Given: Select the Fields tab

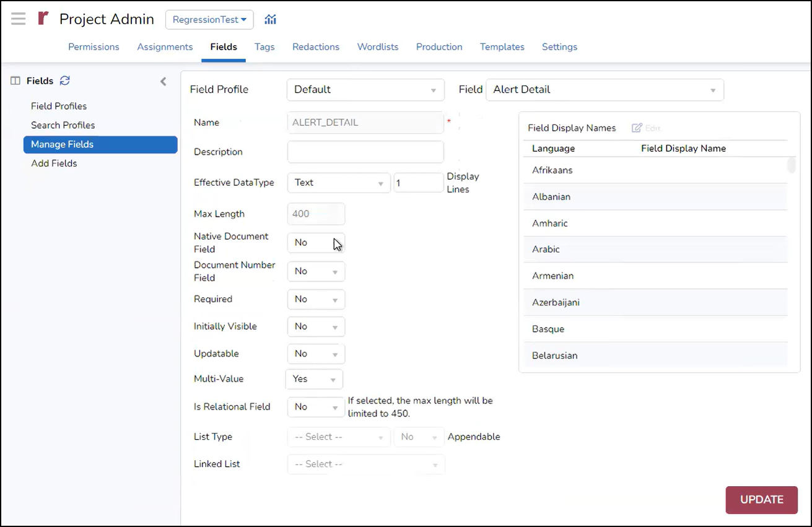Looking at the screenshot, I should [224, 47].
